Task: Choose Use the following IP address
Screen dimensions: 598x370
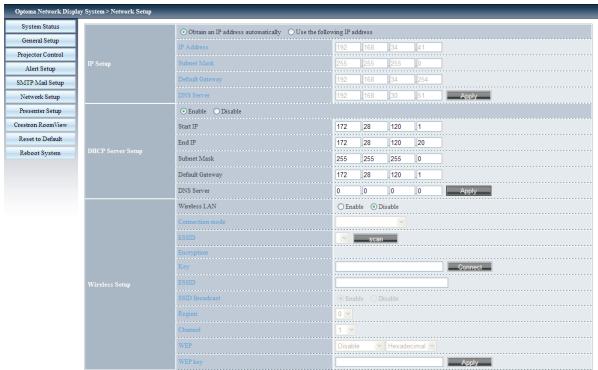Action: tap(291, 32)
